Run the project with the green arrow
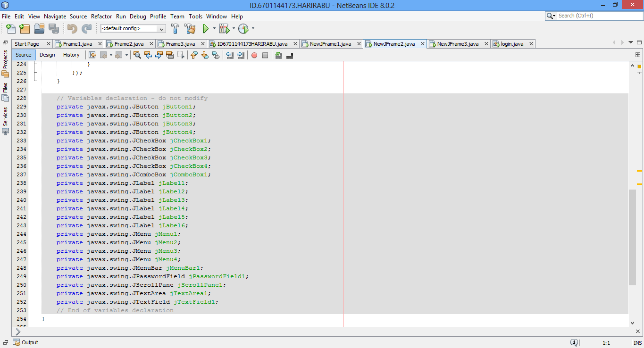The width and height of the screenshot is (644, 348). 207,28
